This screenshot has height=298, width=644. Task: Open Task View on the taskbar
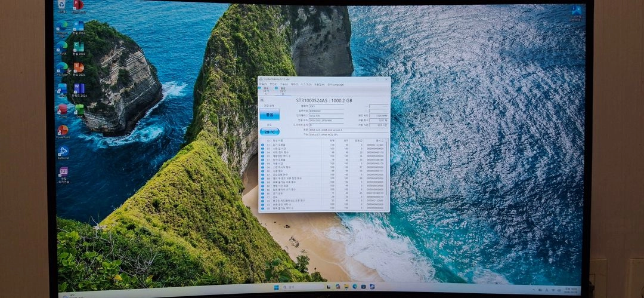[329, 287]
